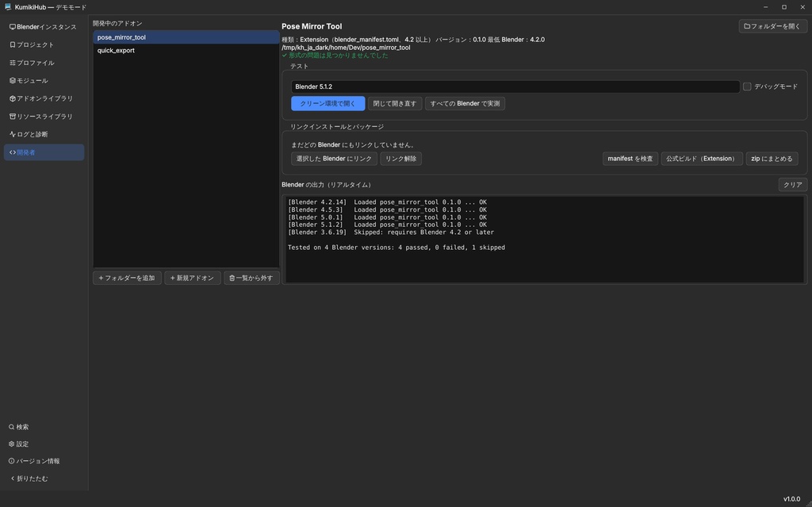This screenshot has height=507, width=812.
Task: Click the Blender 3.6.19 skipped output line
Action: click(391, 232)
